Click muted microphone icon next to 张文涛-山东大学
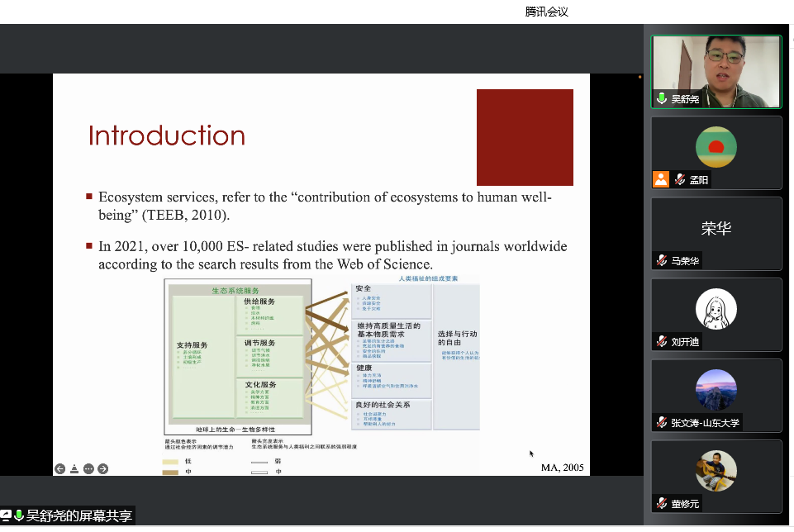The height and width of the screenshot is (532, 794). tap(661, 422)
